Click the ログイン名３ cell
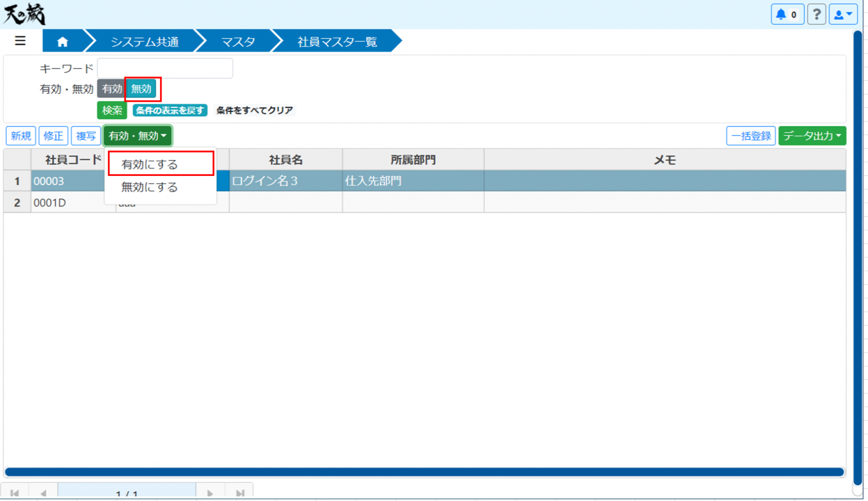This screenshot has height=501, width=868. click(286, 181)
